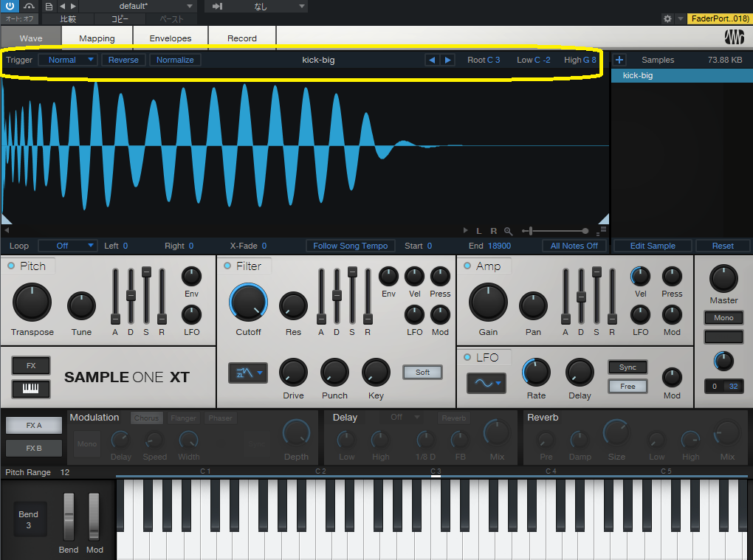Screen dimensions: 753x560
Task: Click the Edit Sample button
Action: (653, 246)
